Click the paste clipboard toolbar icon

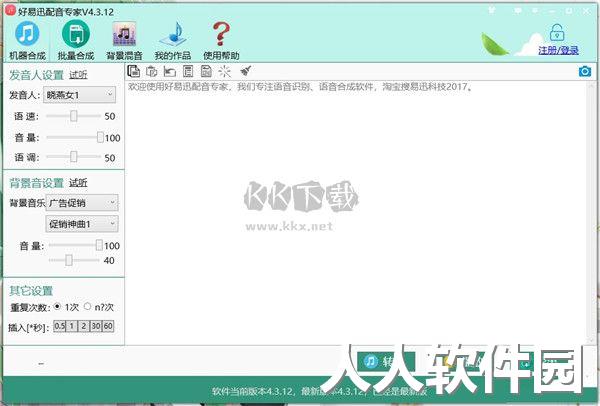(152, 71)
